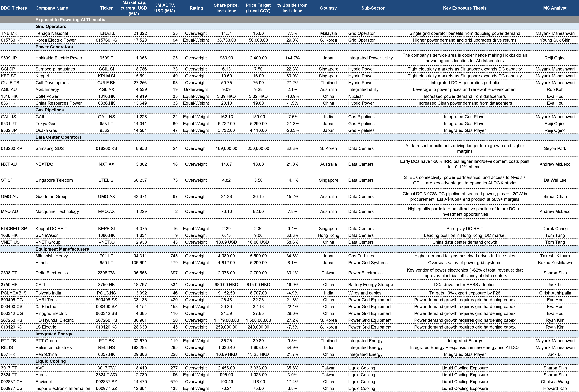
Task: Select the "Equipment Manufacturers" group heading
Action: click(62, 249)
